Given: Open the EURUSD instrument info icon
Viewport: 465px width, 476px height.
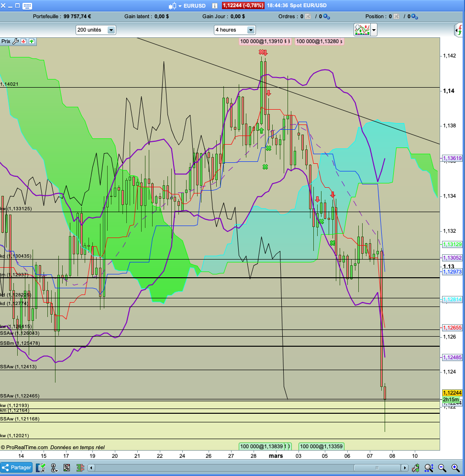Looking at the screenshot, I should coord(215,5).
